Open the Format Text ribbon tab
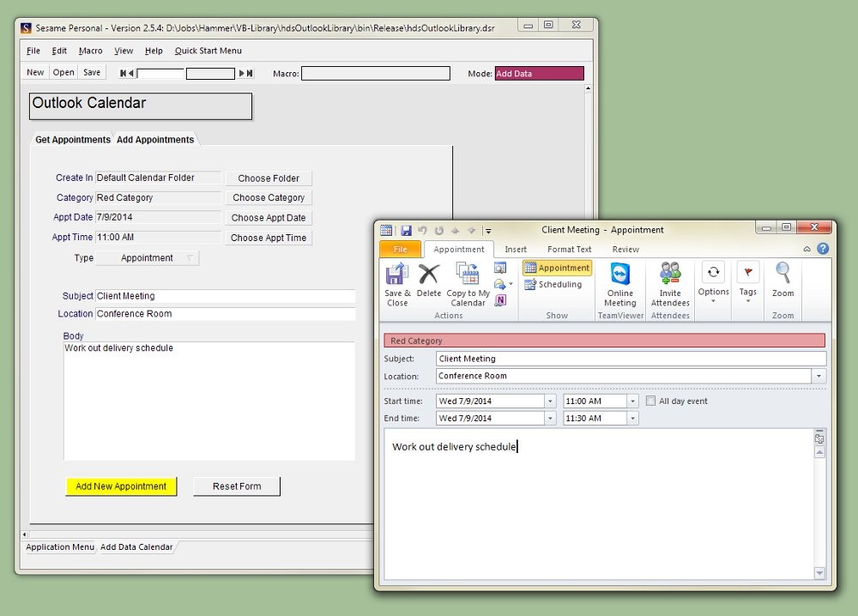The width and height of the screenshot is (858, 616). pos(569,249)
